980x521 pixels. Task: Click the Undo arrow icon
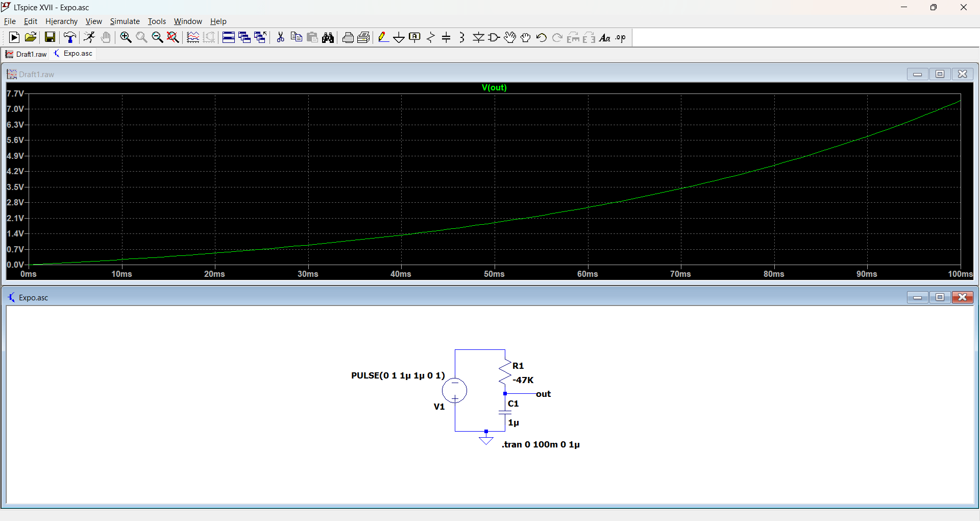point(542,37)
